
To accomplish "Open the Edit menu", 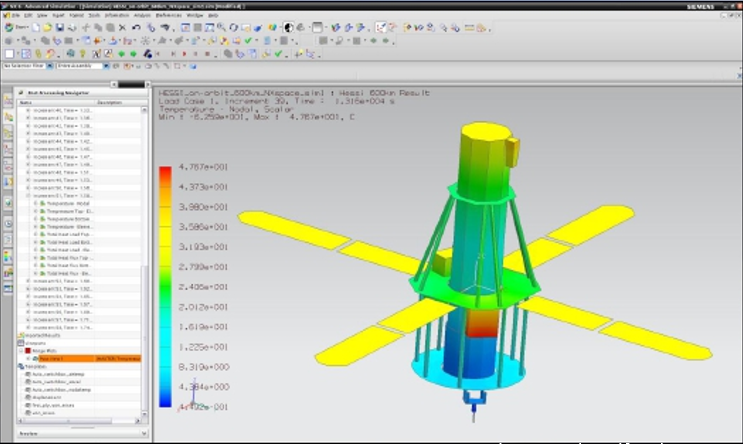I will [x=28, y=16].
